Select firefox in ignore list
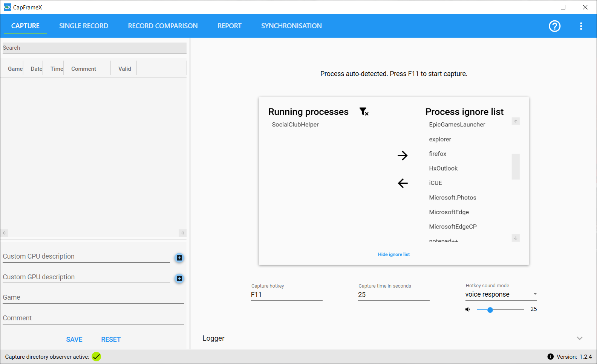 [438, 154]
